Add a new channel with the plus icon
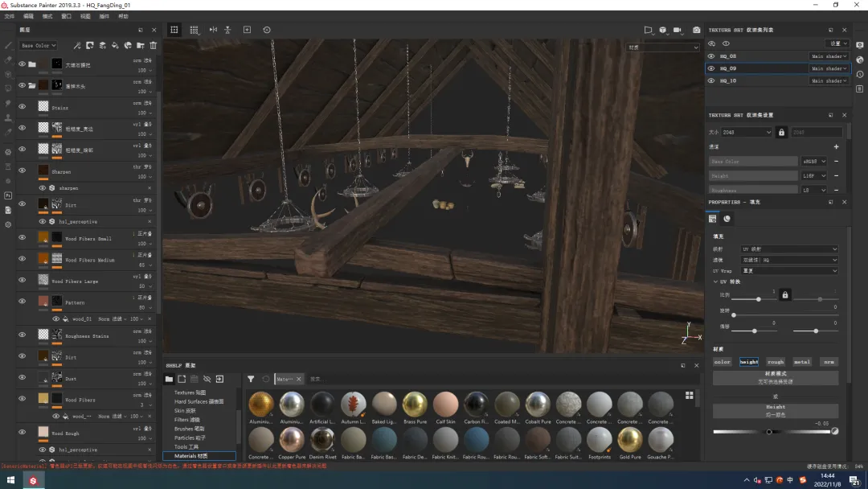This screenshot has height=489, width=868. 836,146
